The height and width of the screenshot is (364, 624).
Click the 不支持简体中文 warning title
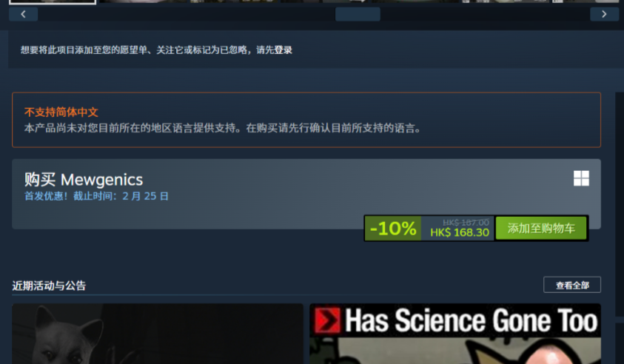point(61,112)
